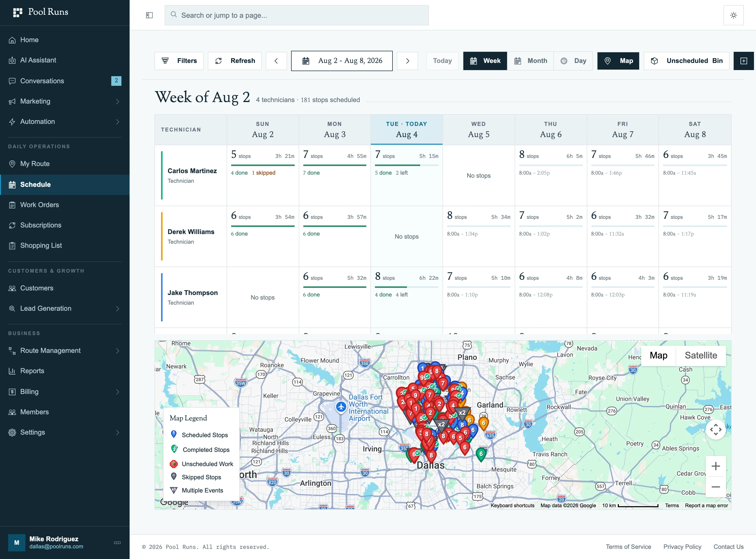Open Contact Us footer link
The width and height of the screenshot is (756, 559).
pyautogui.click(x=729, y=547)
